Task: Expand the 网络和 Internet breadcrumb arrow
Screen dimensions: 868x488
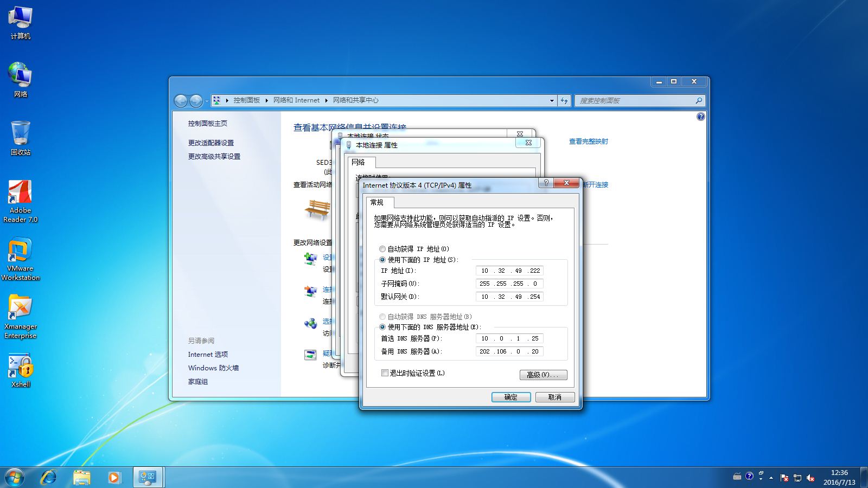Action: pos(327,100)
